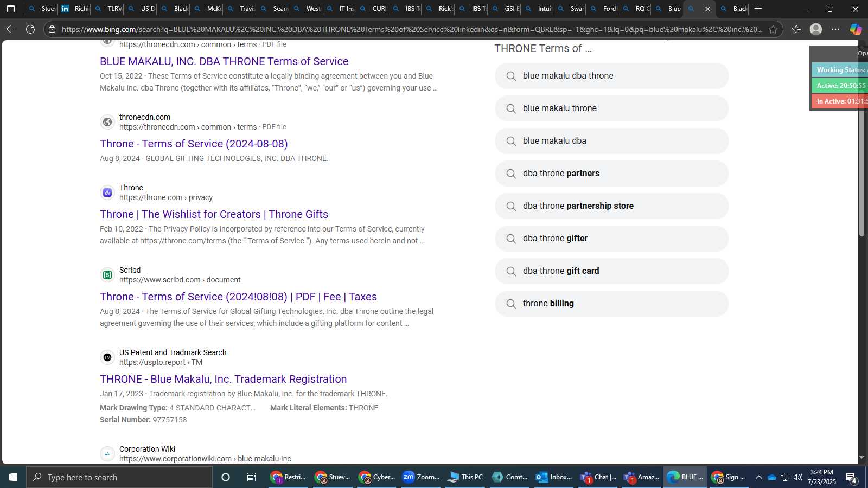The width and height of the screenshot is (868, 488).
Task: Open BLUE MAKALU, INC. DBA THRONE Terms link
Action: pos(224,61)
